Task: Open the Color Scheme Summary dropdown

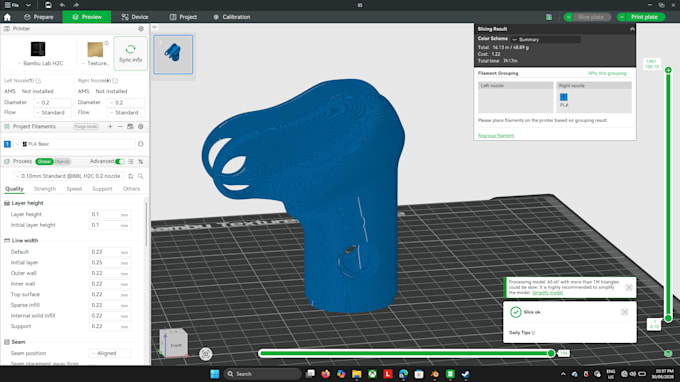Action: pyautogui.click(x=546, y=39)
